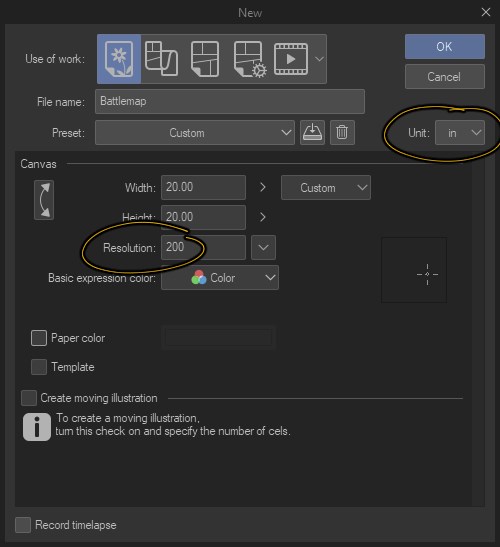Toggle the Record timelapse checkbox
This screenshot has width=500, height=547.
pyautogui.click(x=23, y=525)
